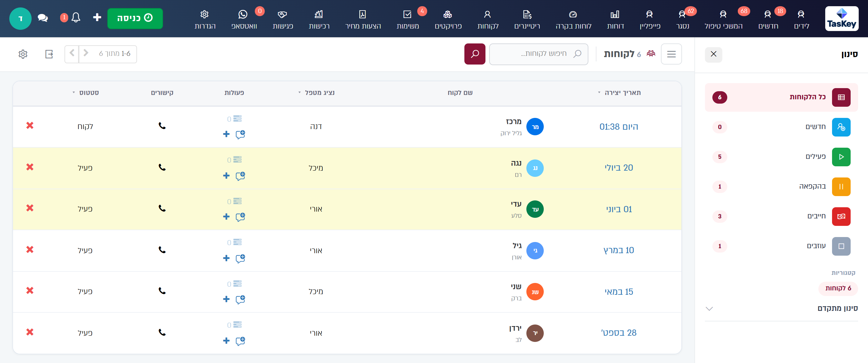
Task: Click the חיפוש לקוחות search field
Action: pos(538,54)
